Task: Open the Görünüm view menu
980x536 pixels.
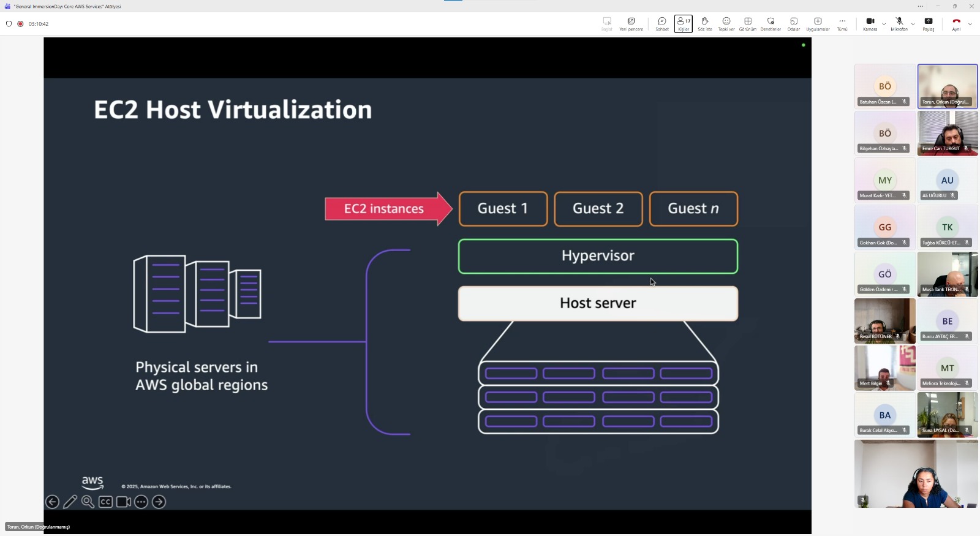Action: click(748, 23)
